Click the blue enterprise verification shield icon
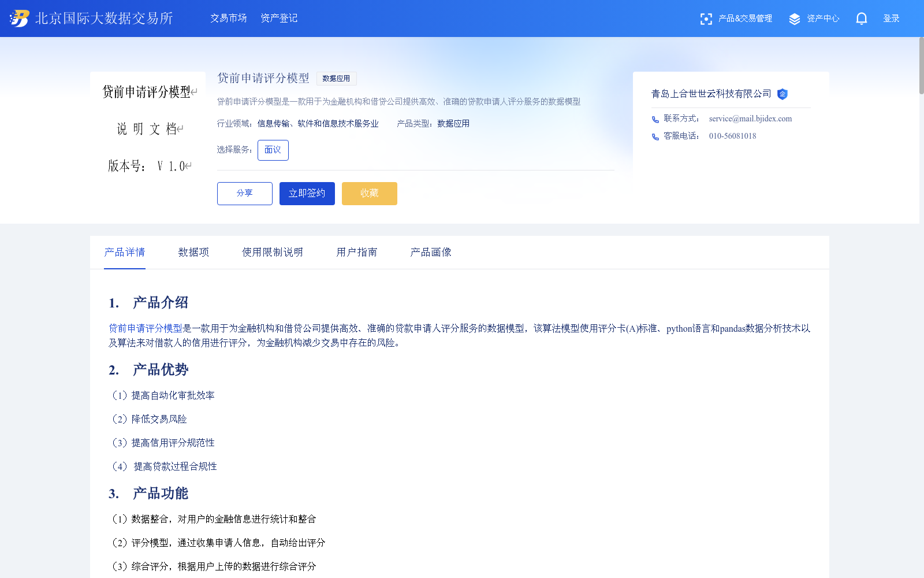The width and height of the screenshot is (924, 578). (x=783, y=94)
